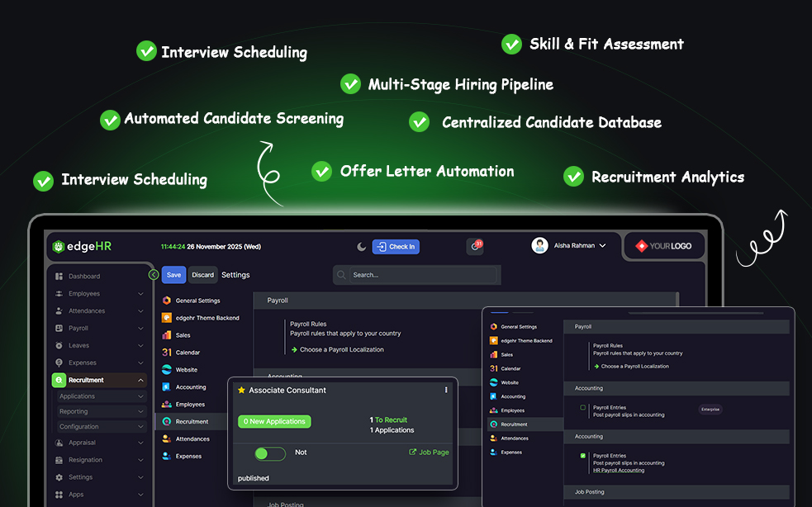Image resolution: width=812 pixels, height=507 pixels.
Task: Click the Dashboard icon in the sidebar
Action: click(59, 277)
